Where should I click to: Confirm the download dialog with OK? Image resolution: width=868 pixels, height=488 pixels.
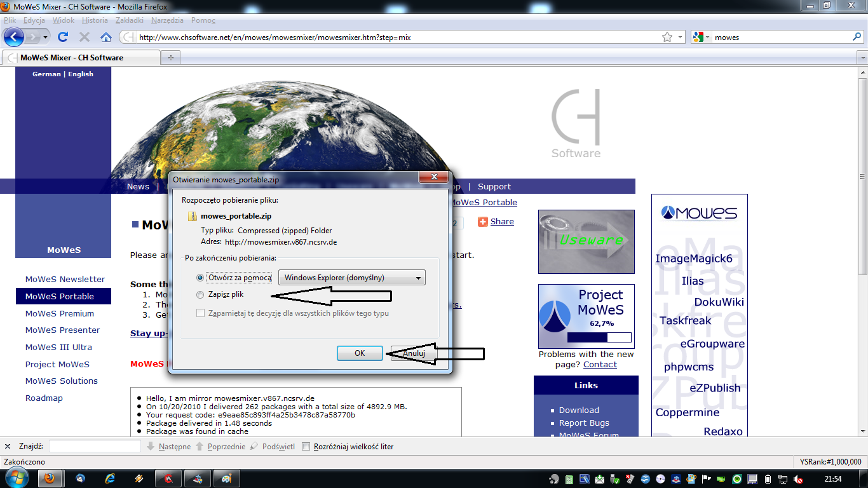tap(360, 353)
